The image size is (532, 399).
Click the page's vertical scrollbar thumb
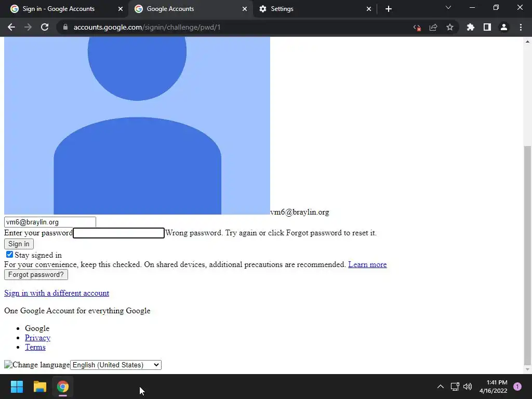527,255
